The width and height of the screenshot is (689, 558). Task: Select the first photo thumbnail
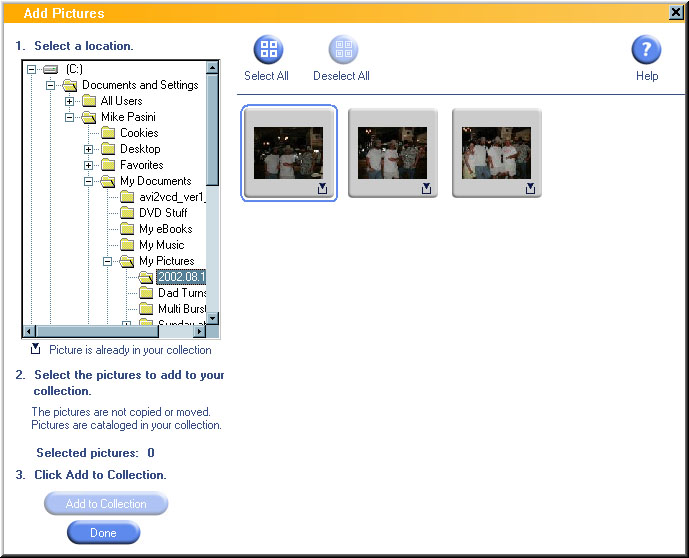[x=289, y=153]
